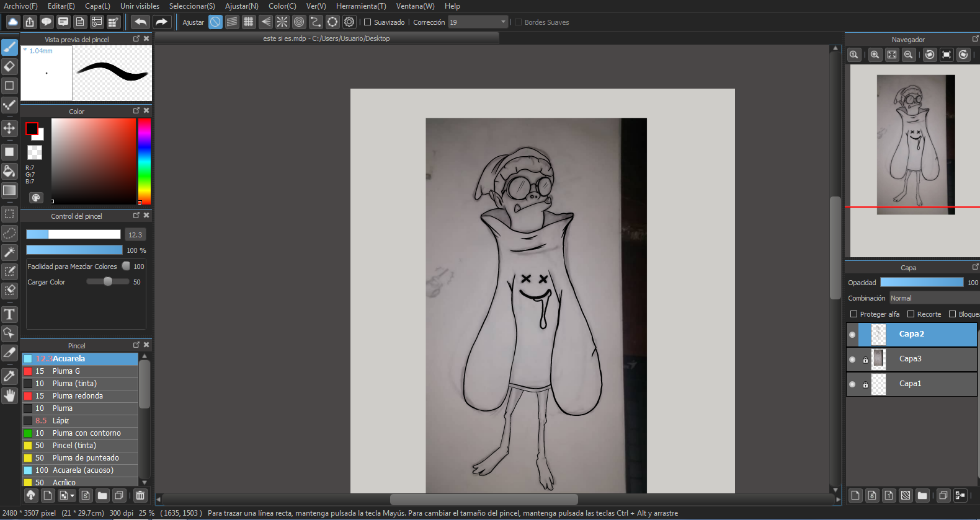Open the Capa(L) menu
The height and width of the screenshot is (520, 980).
coord(97,6)
